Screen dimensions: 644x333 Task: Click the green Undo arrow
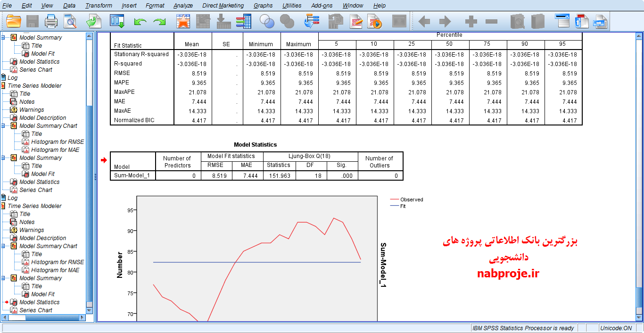[140, 22]
